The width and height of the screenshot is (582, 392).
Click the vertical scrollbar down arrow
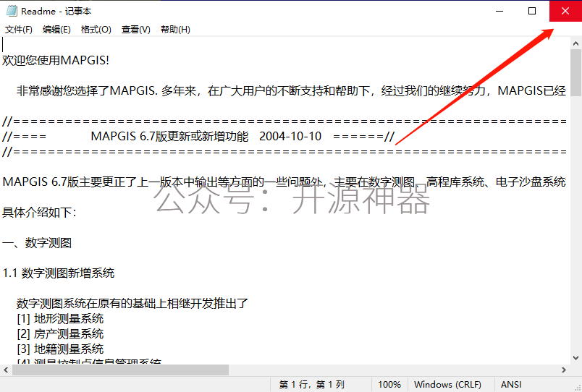click(575, 358)
